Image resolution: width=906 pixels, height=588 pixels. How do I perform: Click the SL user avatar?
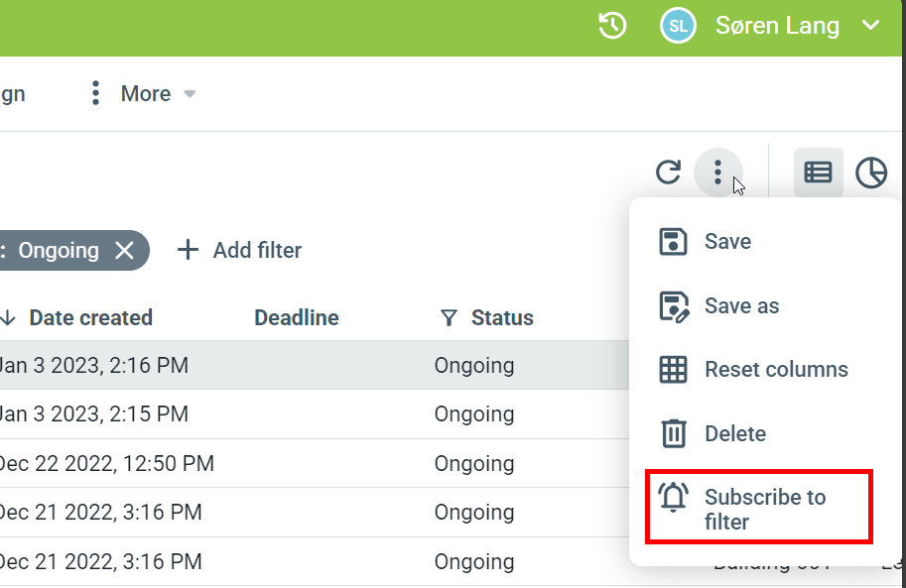point(678,26)
